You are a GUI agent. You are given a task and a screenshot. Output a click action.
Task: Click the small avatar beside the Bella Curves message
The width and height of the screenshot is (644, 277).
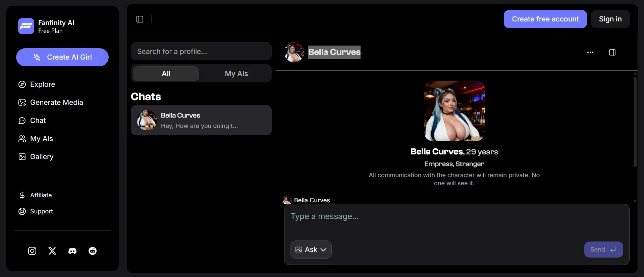tap(287, 200)
